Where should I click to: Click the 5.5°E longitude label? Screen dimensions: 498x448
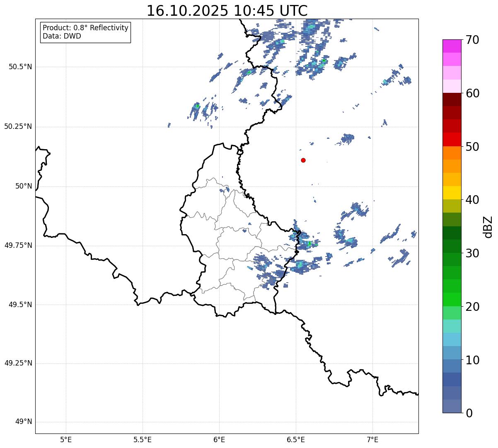click(143, 439)
